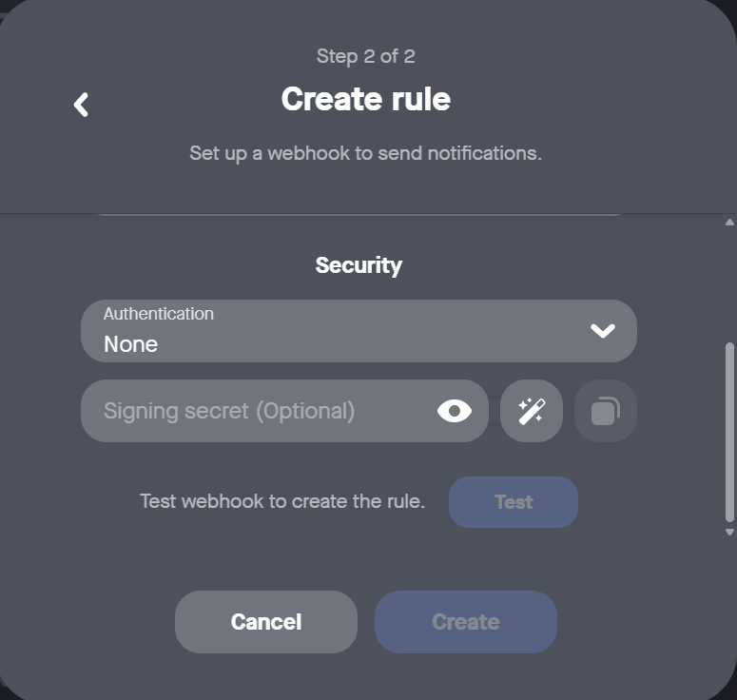Click the scrollbar up arrow
Image resolution: width=737 pixels, height=700 pixels.
tap(729, 223)
